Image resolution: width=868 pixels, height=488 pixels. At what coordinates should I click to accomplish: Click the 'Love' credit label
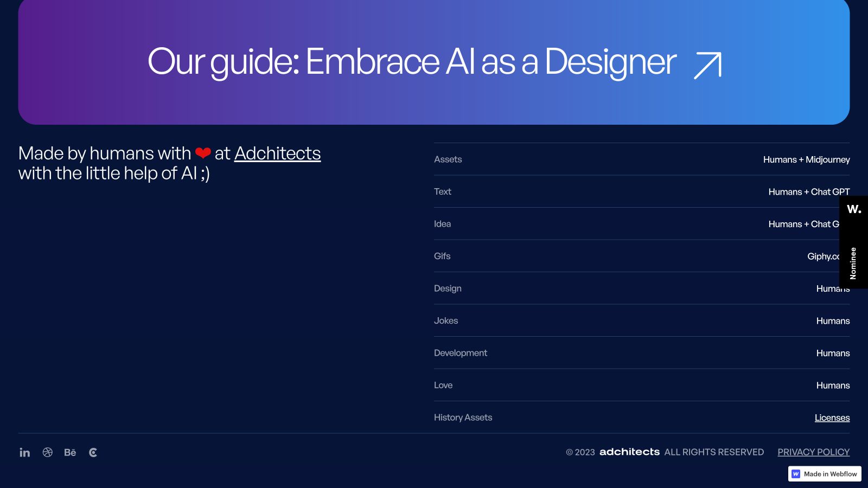443,385
